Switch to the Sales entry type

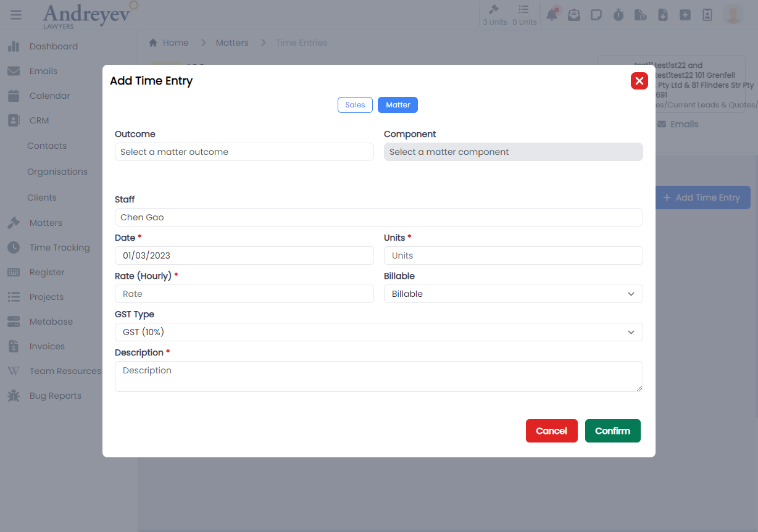pos(355,105)
